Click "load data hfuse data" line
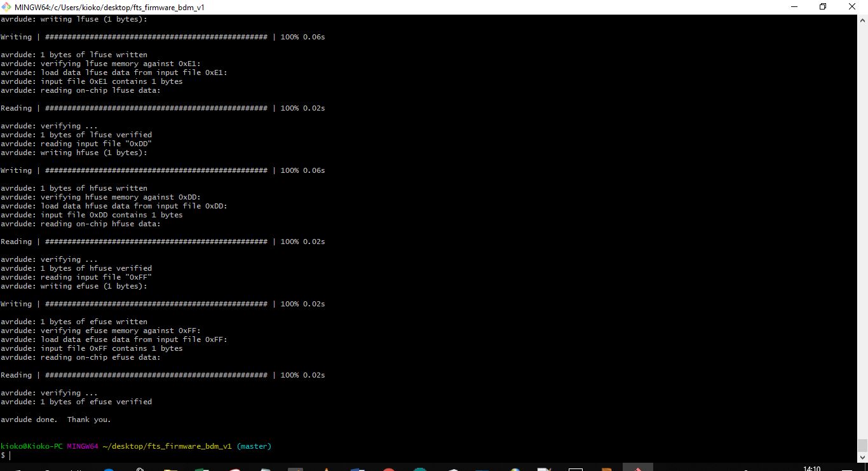868x471 pixels. pos(114,206)
